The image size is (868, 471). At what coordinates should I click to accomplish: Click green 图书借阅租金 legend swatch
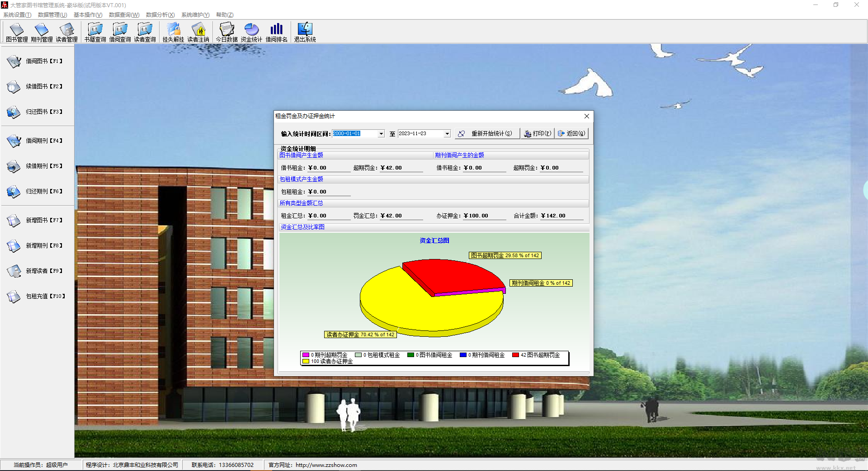[410, 355]
